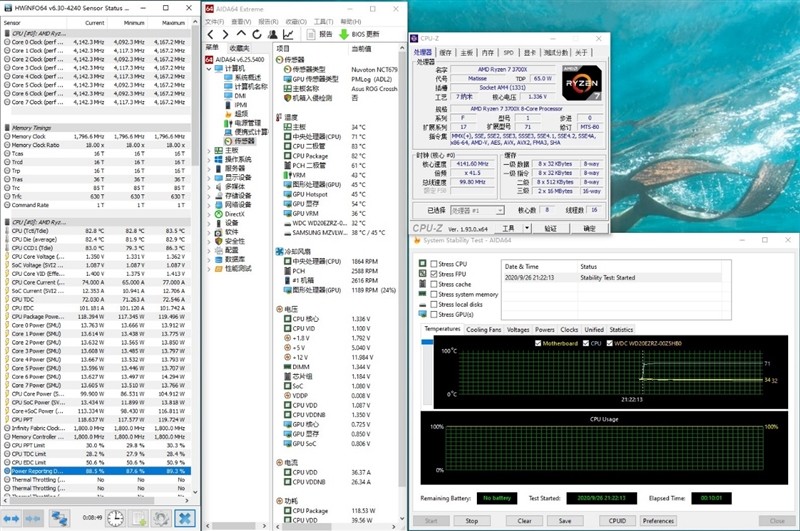Enable Stress CPU checkbox
800x531 pixels.
[433, 264]
